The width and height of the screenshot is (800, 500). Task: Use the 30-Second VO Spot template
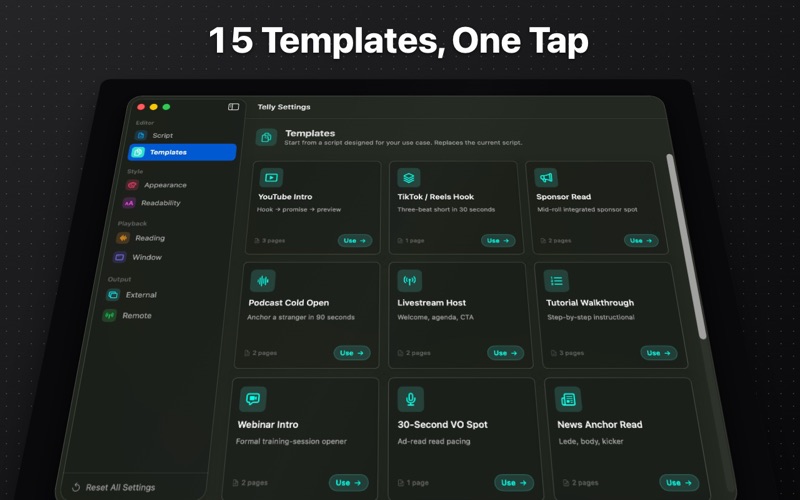point(514,483)
